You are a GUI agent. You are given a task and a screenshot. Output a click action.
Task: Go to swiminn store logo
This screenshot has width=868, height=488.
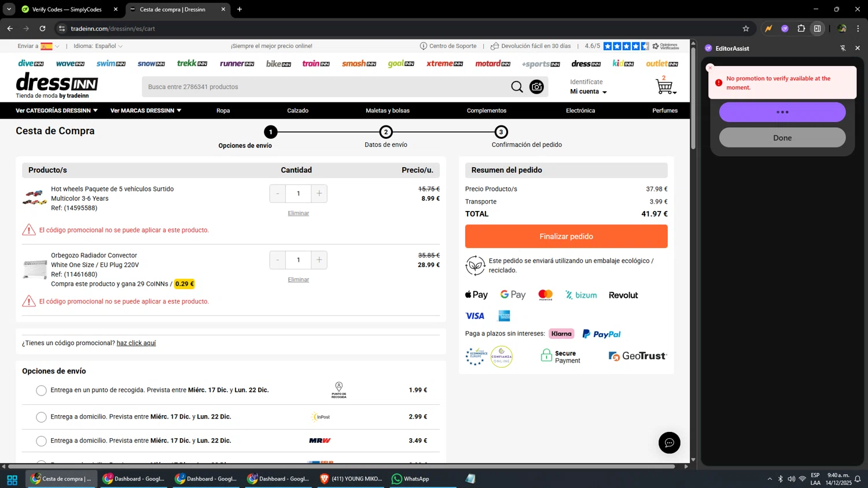tap(111, 64)
